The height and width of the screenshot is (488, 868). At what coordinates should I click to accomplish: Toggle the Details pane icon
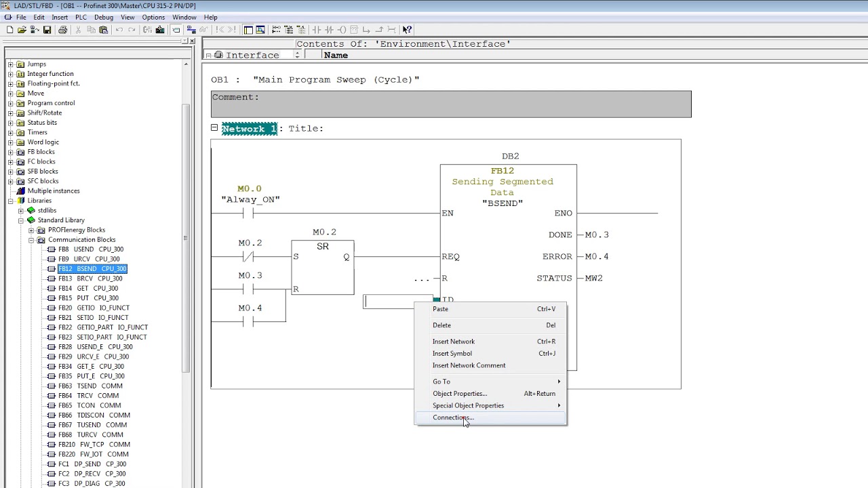pos(260,30)
